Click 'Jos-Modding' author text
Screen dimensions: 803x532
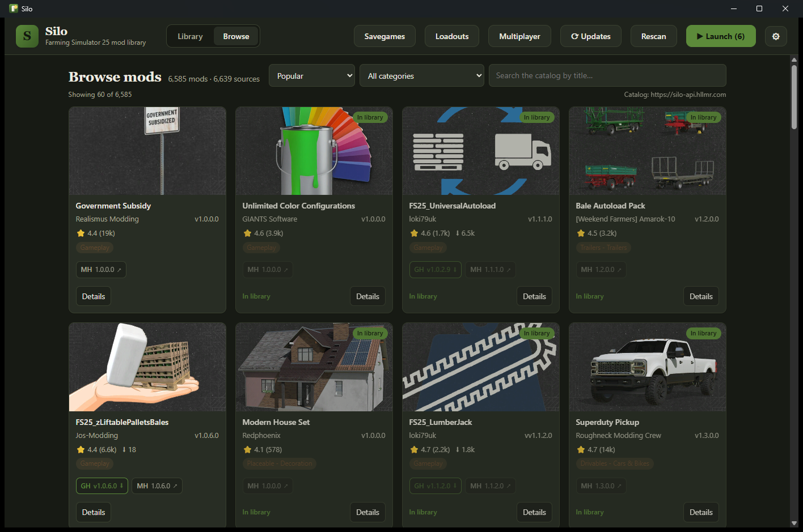[x=96, y=435]
